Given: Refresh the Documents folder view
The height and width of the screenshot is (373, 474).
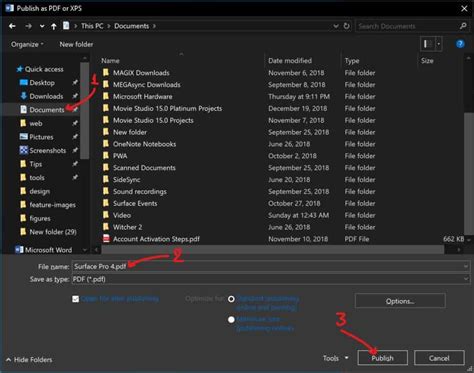Looking at the screenshot, I should tap(346, 26).
